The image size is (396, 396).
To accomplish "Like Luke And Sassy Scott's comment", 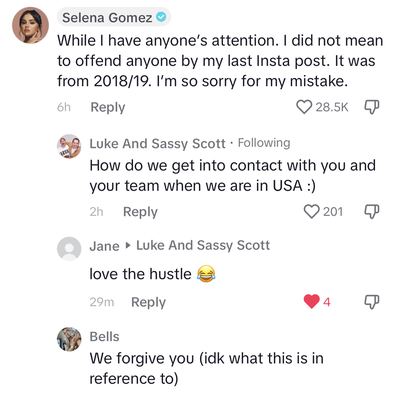I will pyautogui.click(x=311, y=212).
